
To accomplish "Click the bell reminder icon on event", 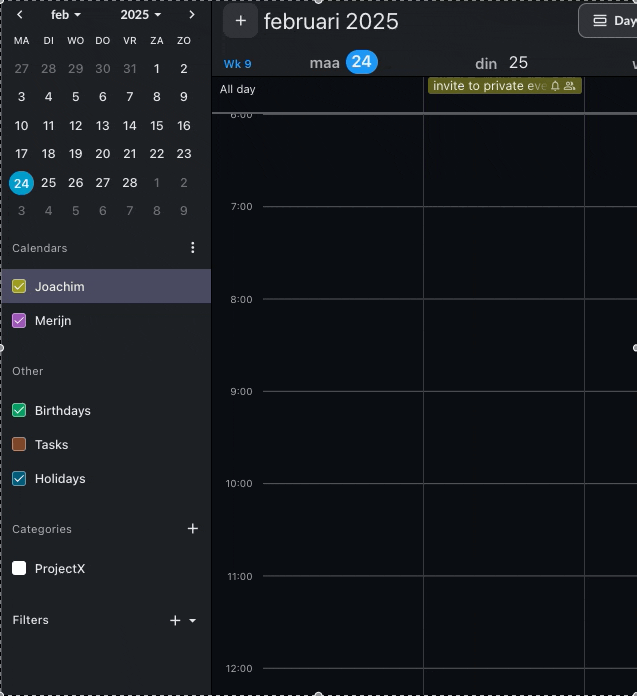I will point(555,87).
